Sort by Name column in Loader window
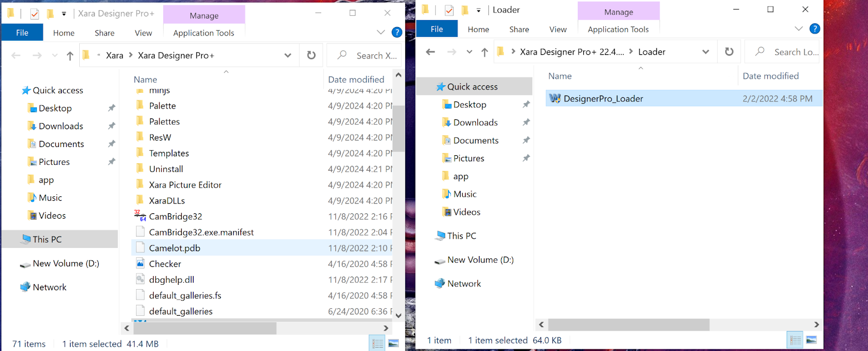Screen dimensions: 868x351 coord(560,76)
